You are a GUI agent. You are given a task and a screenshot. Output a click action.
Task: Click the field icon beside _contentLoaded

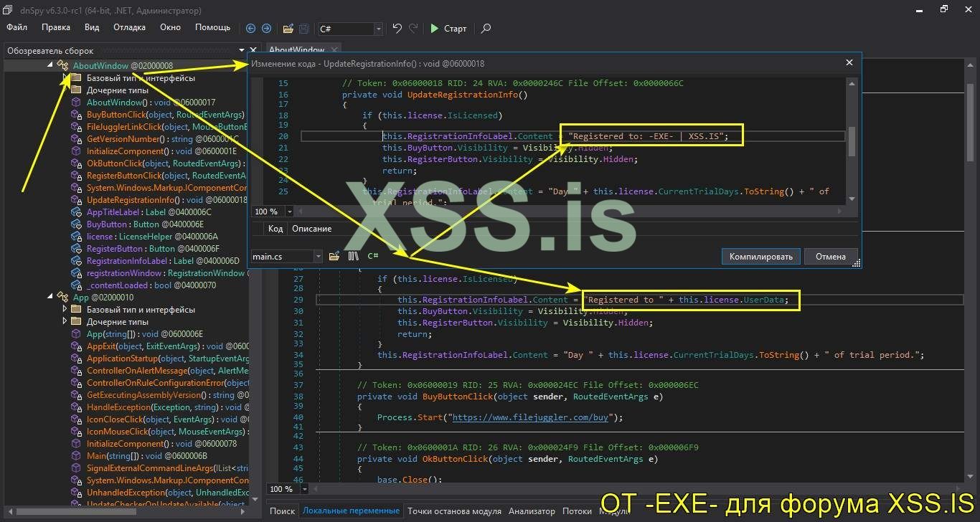[x=76, y=285]
